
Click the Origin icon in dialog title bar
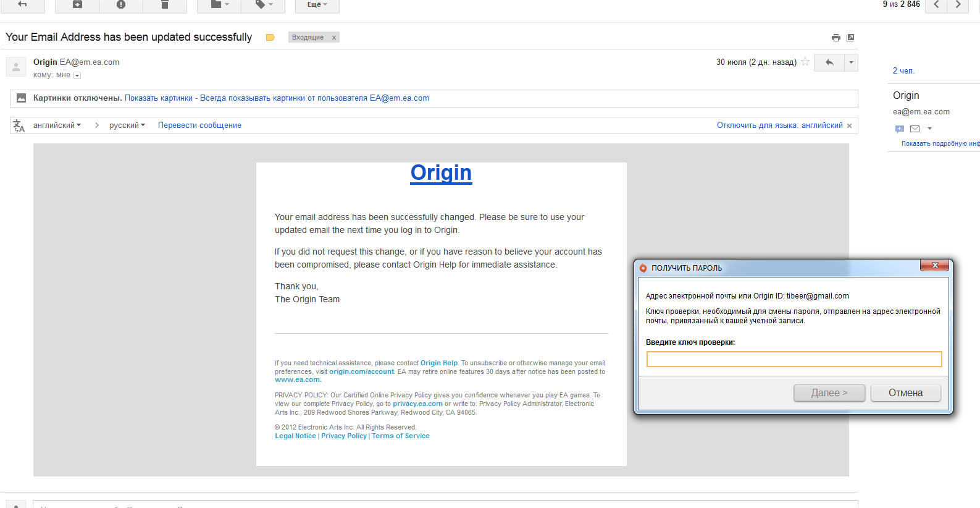click(x=643, y=268)
